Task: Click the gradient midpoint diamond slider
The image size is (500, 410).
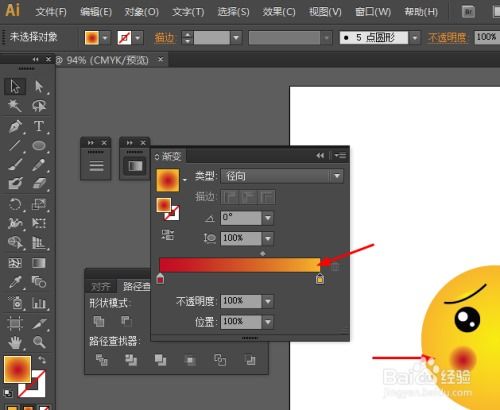Action: pos(263,254)
